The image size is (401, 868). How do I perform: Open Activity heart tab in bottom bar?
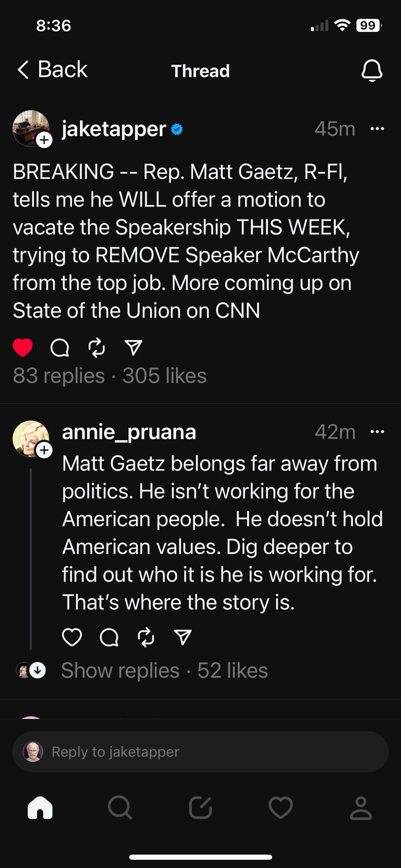[281, 808]
